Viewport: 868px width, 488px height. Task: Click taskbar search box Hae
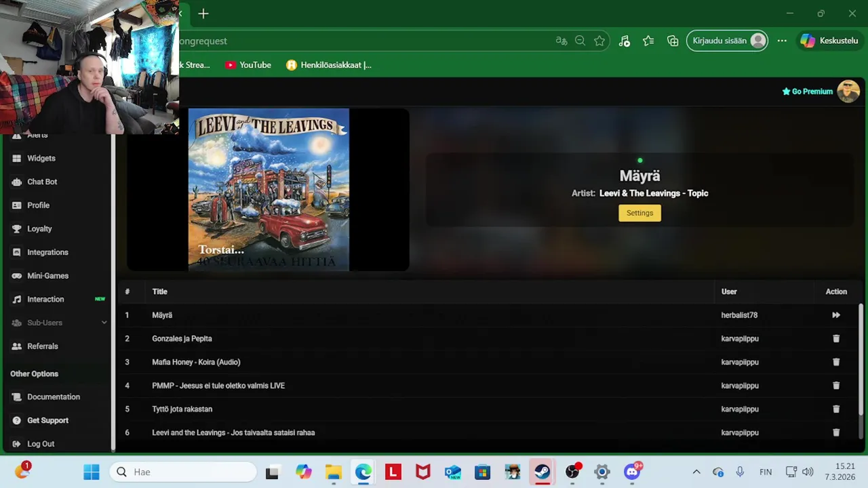coord(183,472)
